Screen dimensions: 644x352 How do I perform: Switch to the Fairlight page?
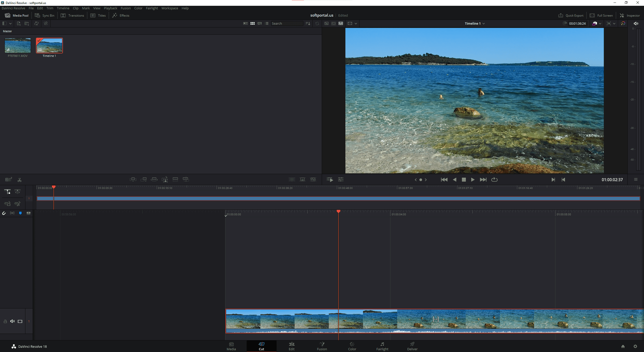tap(382, 346)
